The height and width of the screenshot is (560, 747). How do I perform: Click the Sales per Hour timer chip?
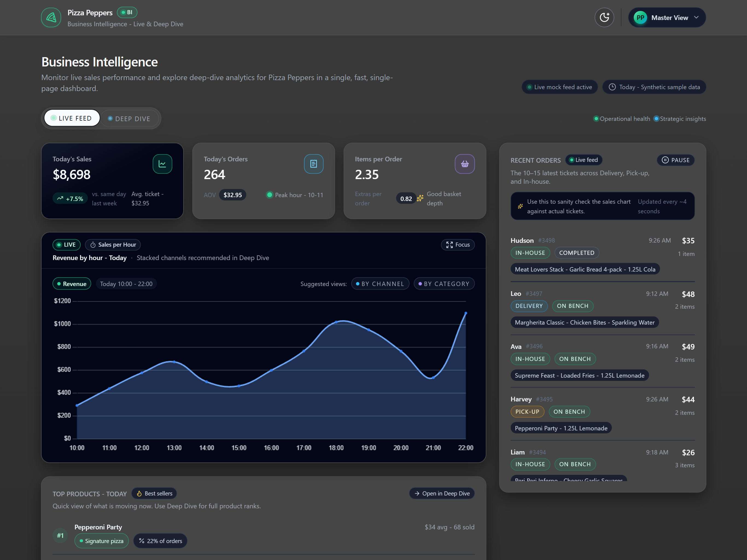pyautogui.click(x=113, y=245)
